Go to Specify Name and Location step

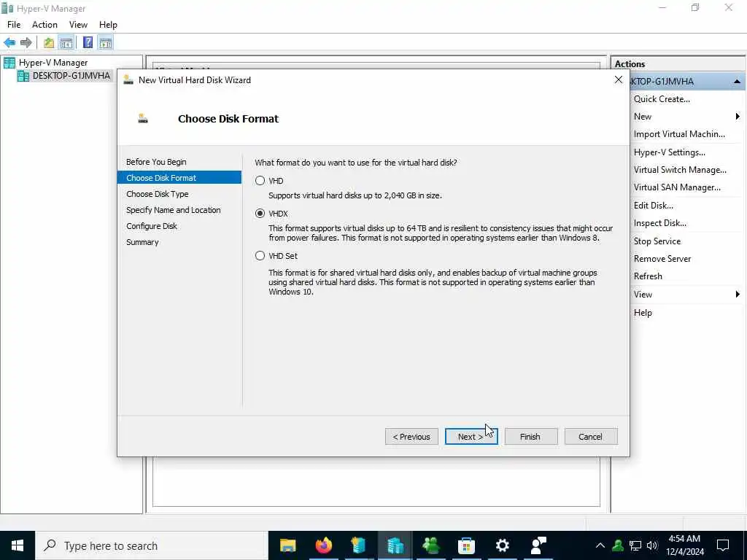point(174,210)
